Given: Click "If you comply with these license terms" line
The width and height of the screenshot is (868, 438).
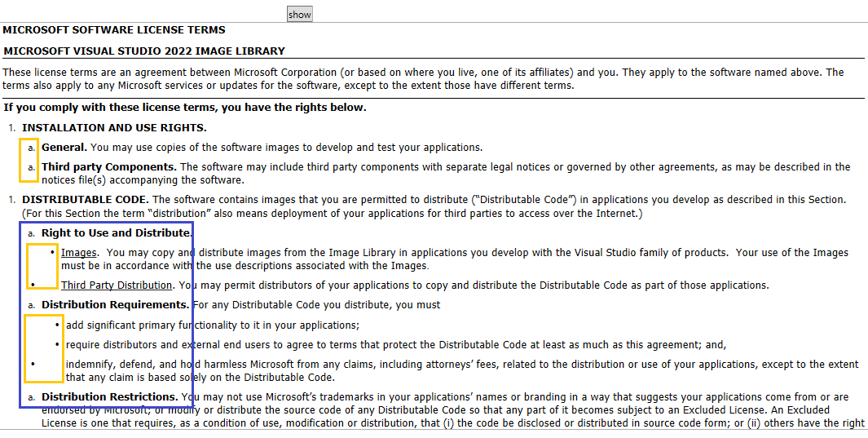Looking at the screenshot, I should point(185,108).
